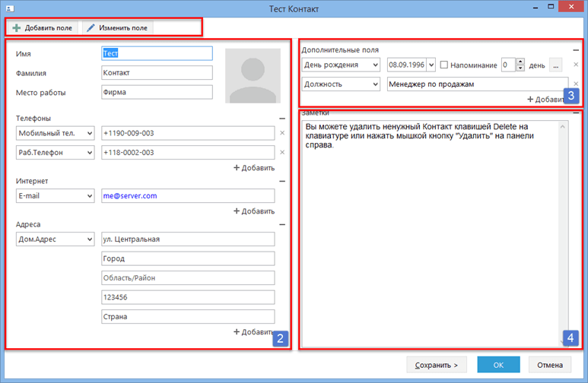
Task: Decrease the reminder days spinner value
Action: click(x=520, y=68)
